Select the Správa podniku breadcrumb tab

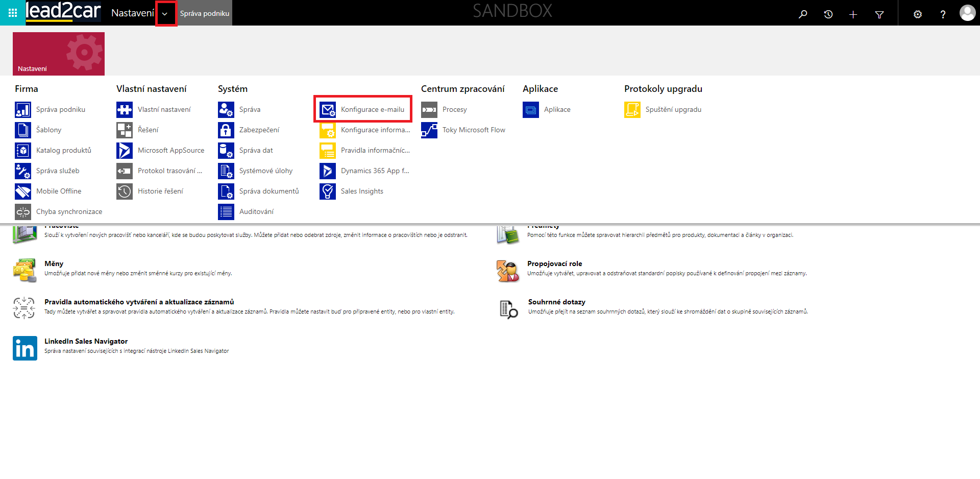tap(205, 14)
